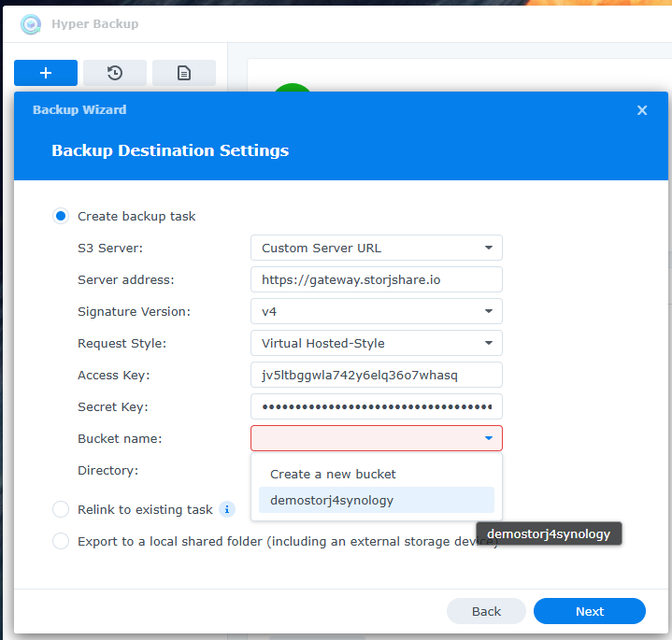
Task: Open the S3 Server dropdown
Action: 377,248
